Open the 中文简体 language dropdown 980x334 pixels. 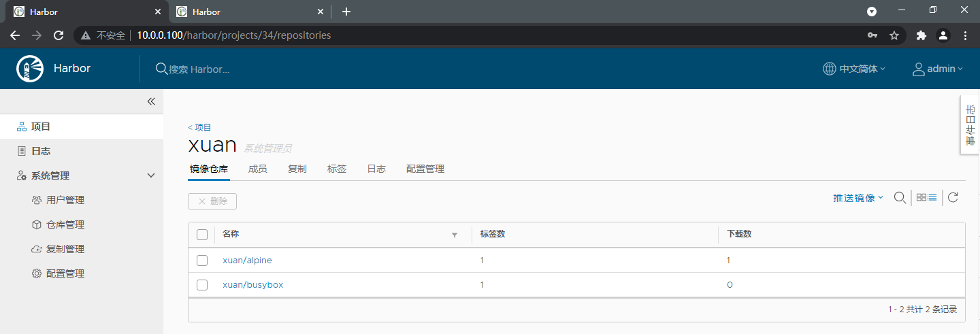coord(854,69)
